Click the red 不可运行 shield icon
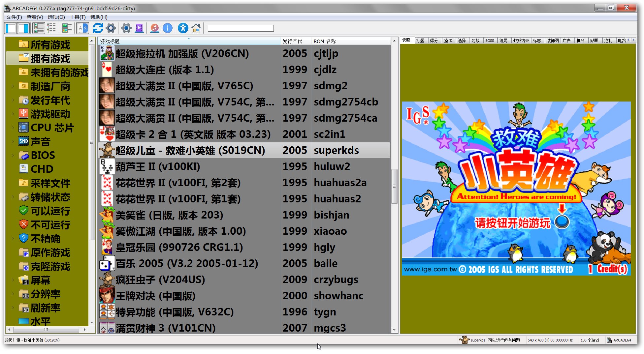Viewport: 644px width, 354px height. [23, 224]
